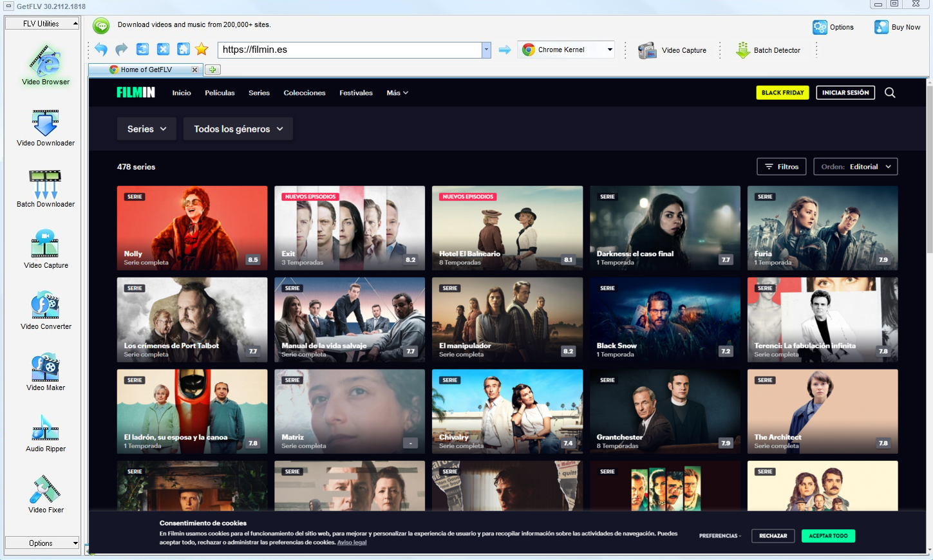Go to Inicio in the Filmin menu
Screen dimensions: 933x560
[182, 93]
